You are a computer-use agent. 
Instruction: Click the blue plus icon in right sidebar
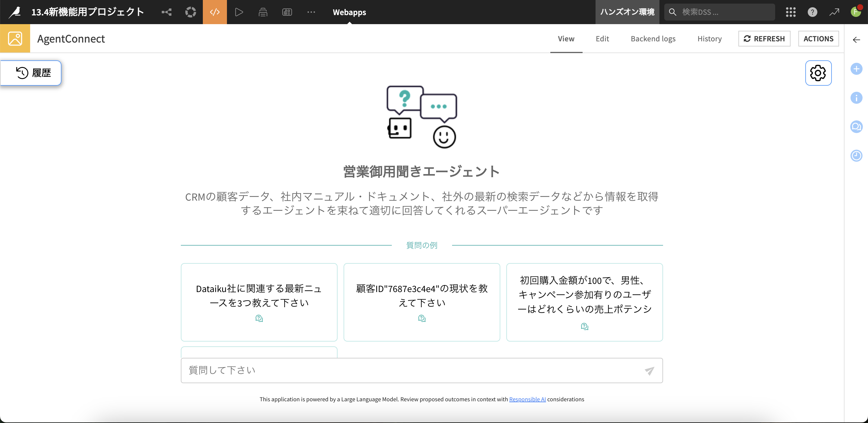[x=856, y=69]
